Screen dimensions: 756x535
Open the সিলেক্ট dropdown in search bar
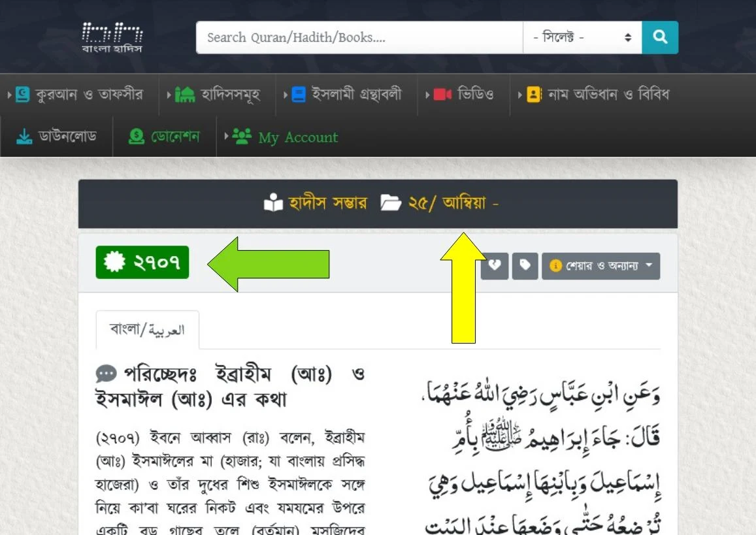click(x=582, y=37)
